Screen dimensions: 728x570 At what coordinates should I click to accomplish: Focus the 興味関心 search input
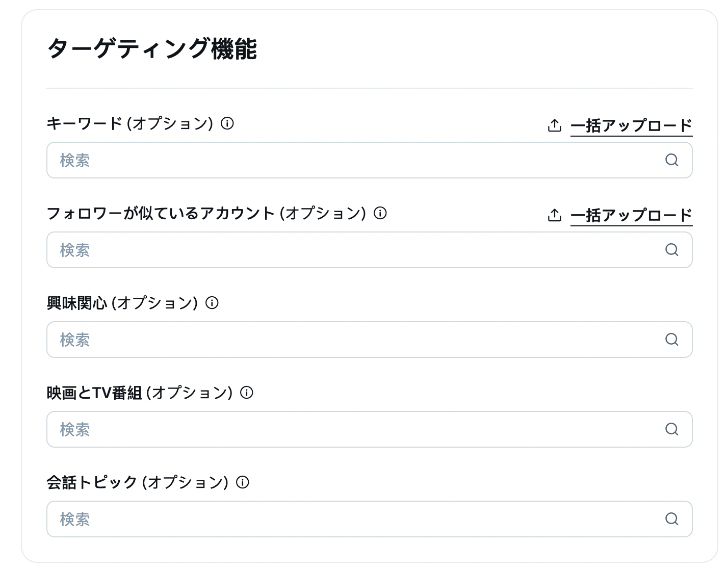point(370,340)
